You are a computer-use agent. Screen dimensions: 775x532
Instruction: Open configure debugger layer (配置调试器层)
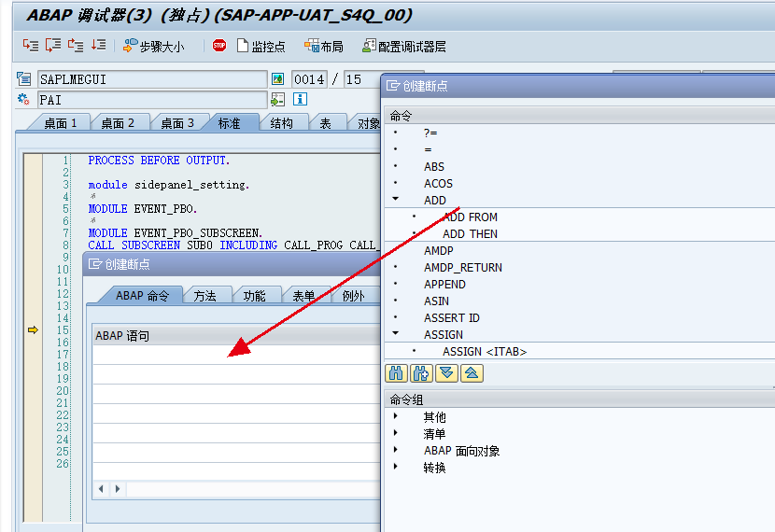point(403,46)
